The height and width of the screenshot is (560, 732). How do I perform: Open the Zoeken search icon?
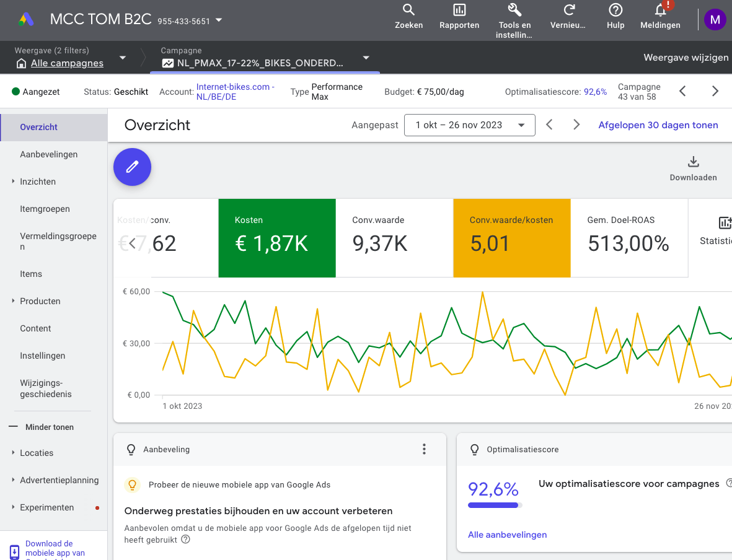click(408, 11)
